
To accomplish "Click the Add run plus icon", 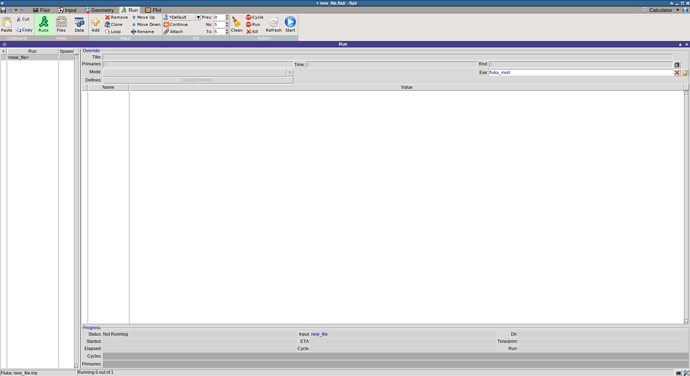I will click(x=95, y=22).
